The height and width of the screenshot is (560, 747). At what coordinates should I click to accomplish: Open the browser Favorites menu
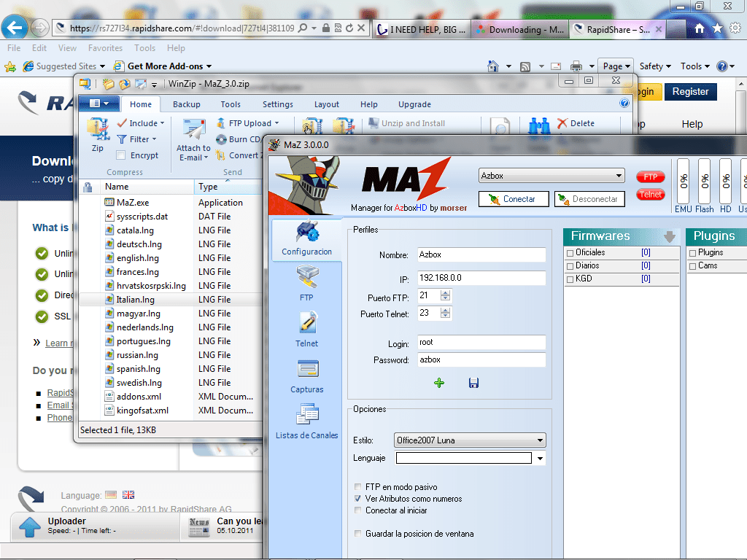click(105, 48)
